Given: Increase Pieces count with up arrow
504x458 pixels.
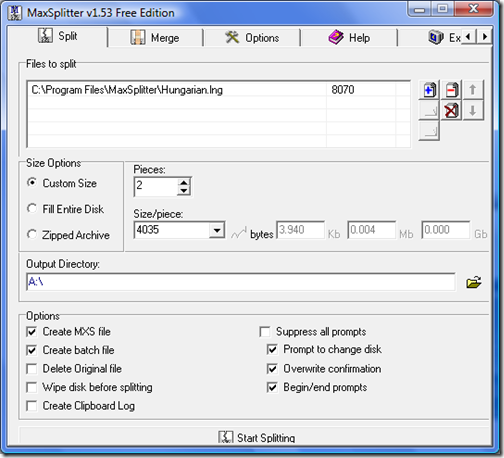Looking at the screenshot, I should [184, 183].
